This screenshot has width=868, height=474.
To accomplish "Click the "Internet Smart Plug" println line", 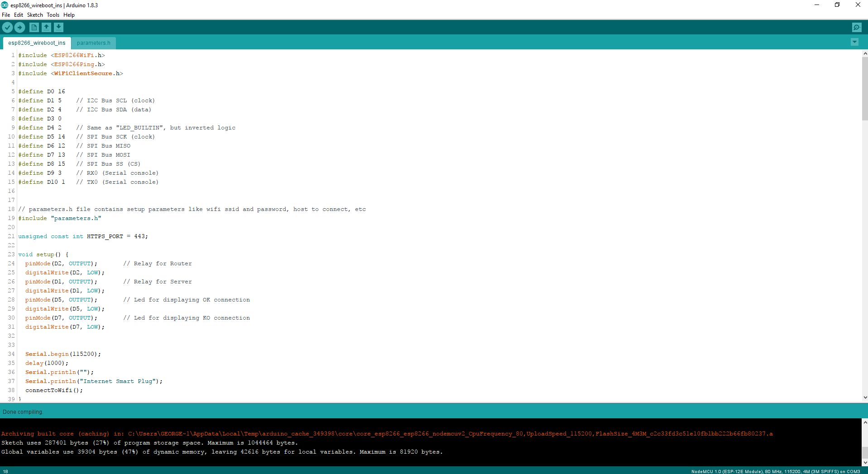I will pos(94,381).
